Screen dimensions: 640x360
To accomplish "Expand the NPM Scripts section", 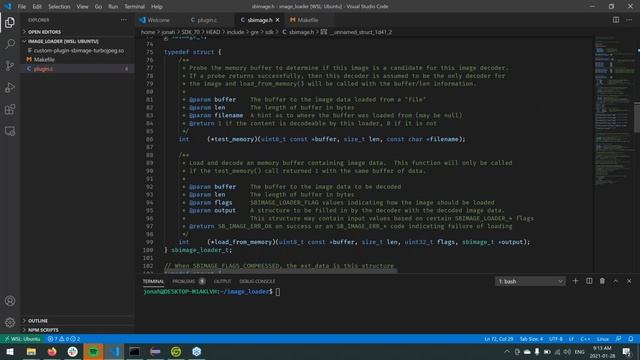I will pyautogui.click(x=78, y=330).
